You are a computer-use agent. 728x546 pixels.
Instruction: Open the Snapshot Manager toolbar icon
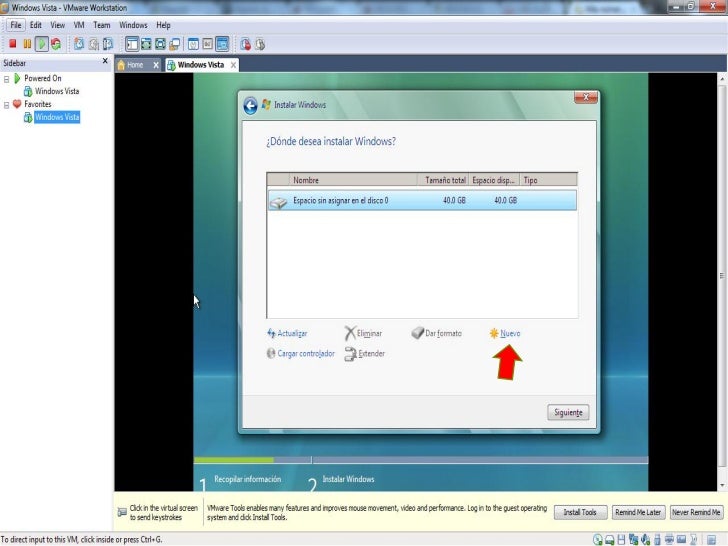click(x=108, y=44)
